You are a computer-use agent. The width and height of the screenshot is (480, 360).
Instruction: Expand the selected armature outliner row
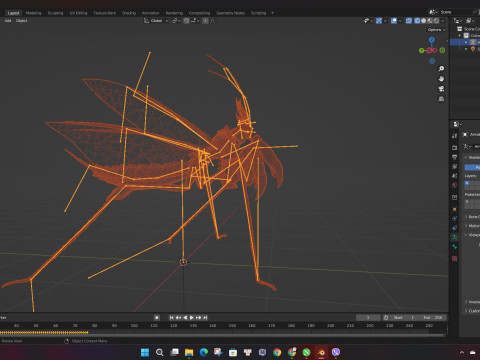pyautogui.click(x=466, y=42)
